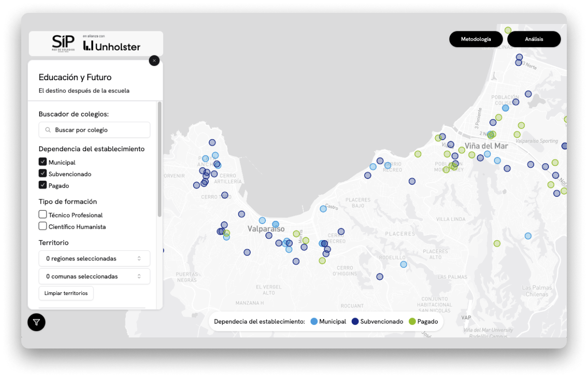Image resolution: width=588 pixels, height=378 pixels.
Task: Uncheck the Subvencionado checkbox
Action: (x=43, y=173)
